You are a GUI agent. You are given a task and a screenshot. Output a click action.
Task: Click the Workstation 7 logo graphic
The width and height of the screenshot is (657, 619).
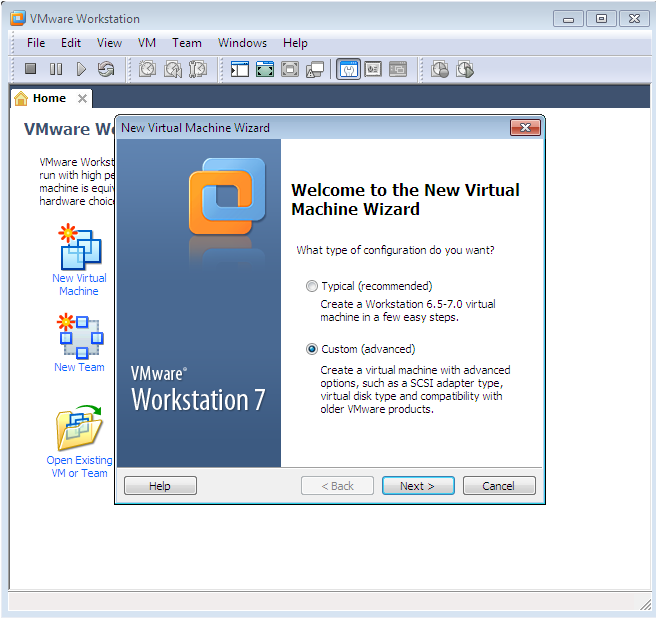228,196
